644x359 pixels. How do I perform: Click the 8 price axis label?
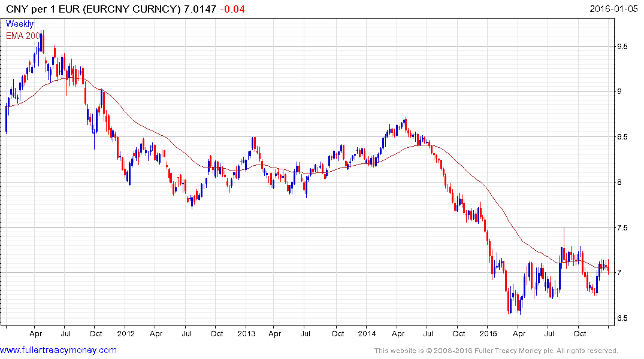[x=619, y=182]
